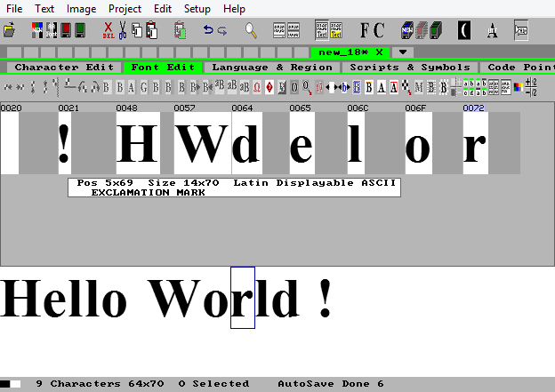Click the red-green-blue NEW icon

point(37,29)
